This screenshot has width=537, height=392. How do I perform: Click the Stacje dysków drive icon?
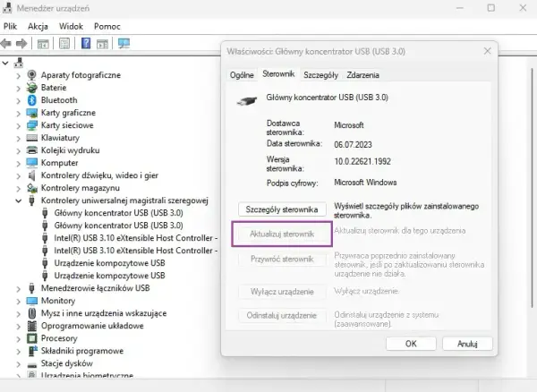point(32,364)
